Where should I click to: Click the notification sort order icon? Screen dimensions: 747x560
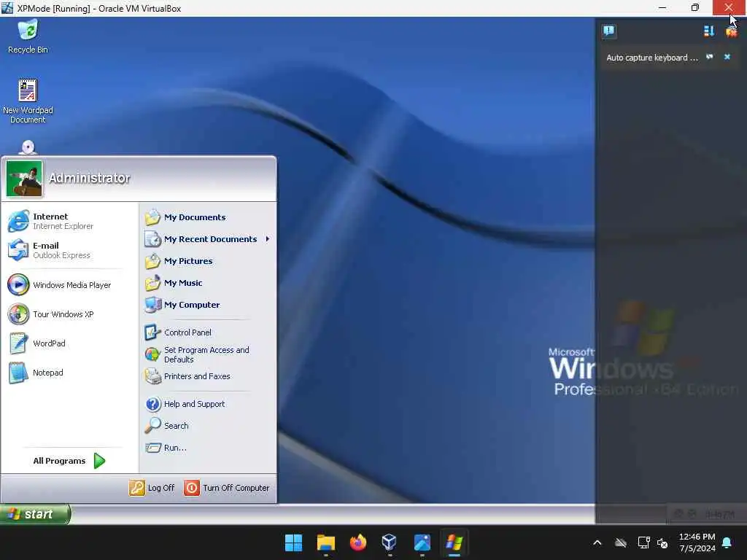tap(709, 31)
